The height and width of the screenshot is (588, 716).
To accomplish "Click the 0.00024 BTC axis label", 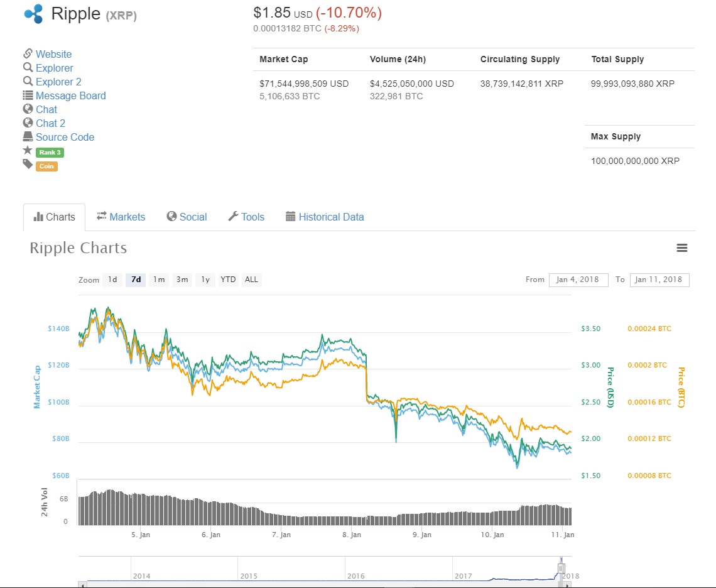I will pyautogui.click(x=649, y=329).
